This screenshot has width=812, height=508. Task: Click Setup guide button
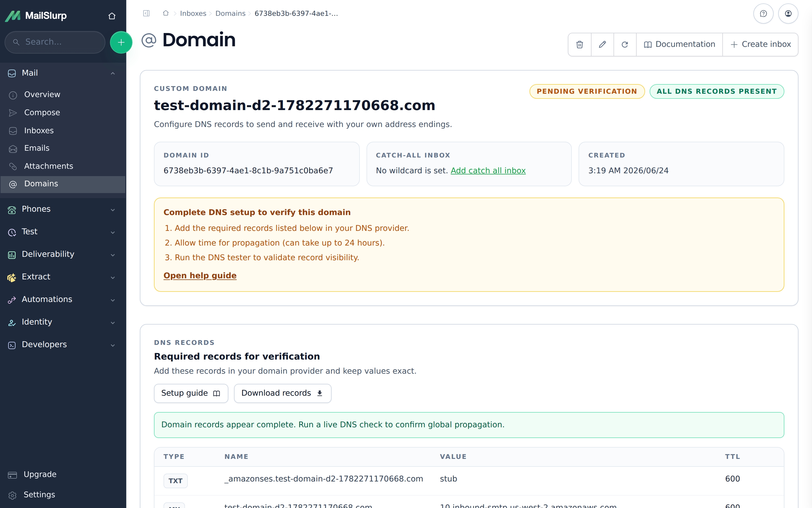(191, 393)
